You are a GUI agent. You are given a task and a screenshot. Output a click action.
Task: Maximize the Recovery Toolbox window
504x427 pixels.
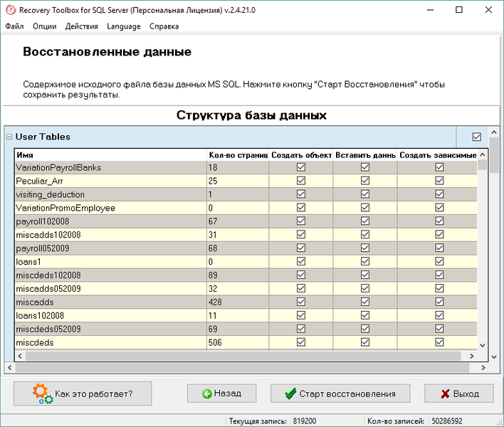[x=459, y=10]
